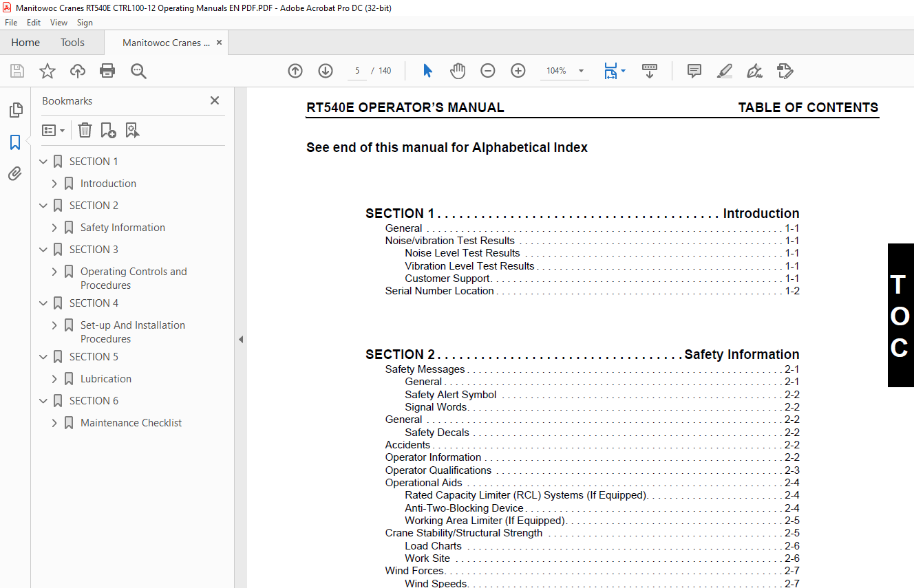Screen dimensions: 914x588
Task: Click Serial Number Location TOC entry
Action: click(x=439, y=291)
